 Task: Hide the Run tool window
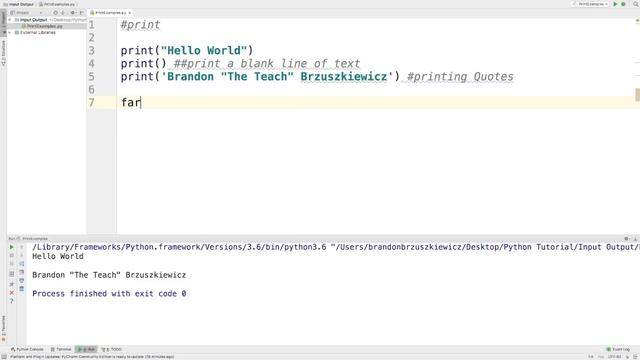coord(636,238)
